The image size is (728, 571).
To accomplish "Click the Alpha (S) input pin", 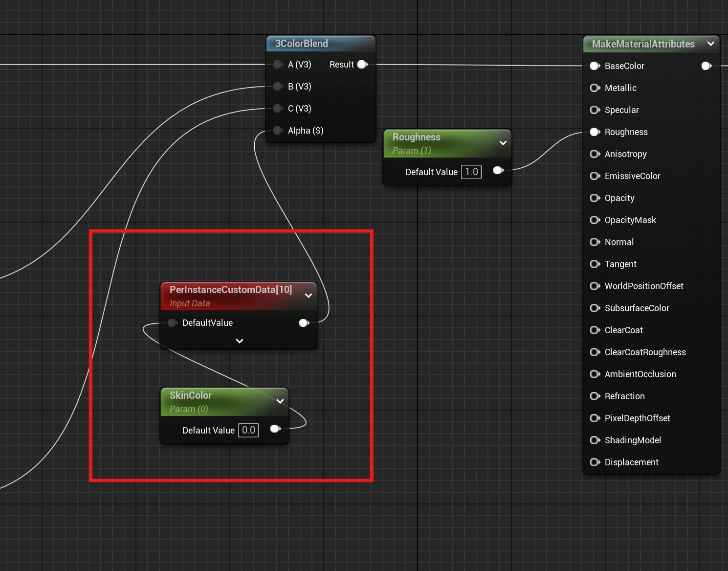I will (278, 131).
